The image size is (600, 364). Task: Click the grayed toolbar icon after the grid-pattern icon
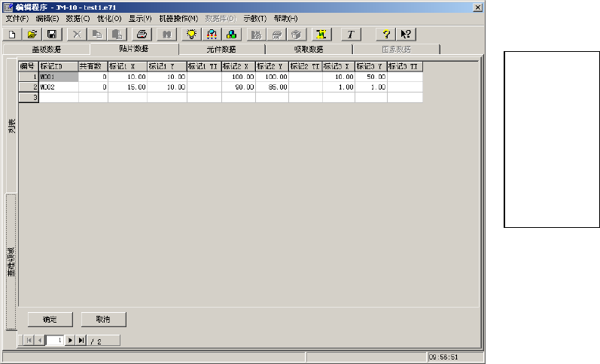coord(276,35)
